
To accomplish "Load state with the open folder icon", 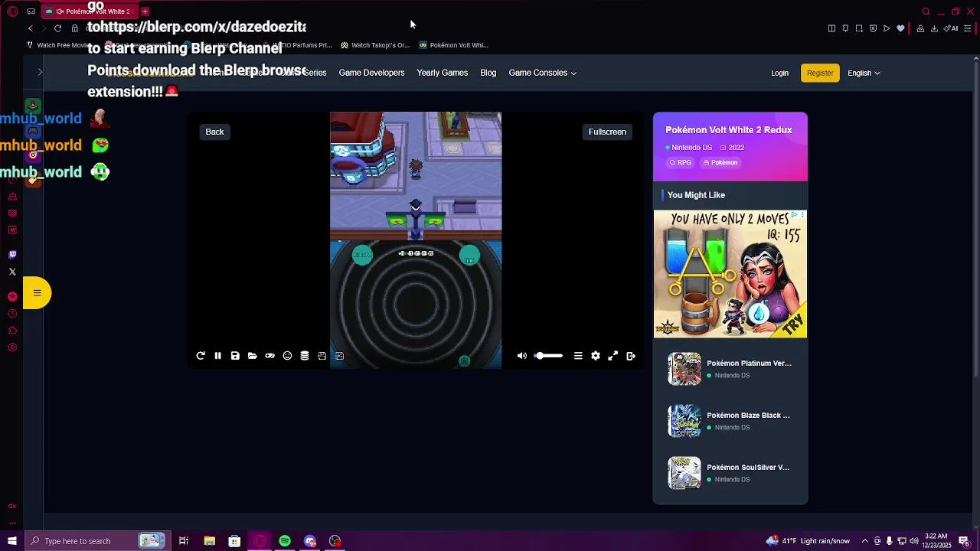I will 253,356.
